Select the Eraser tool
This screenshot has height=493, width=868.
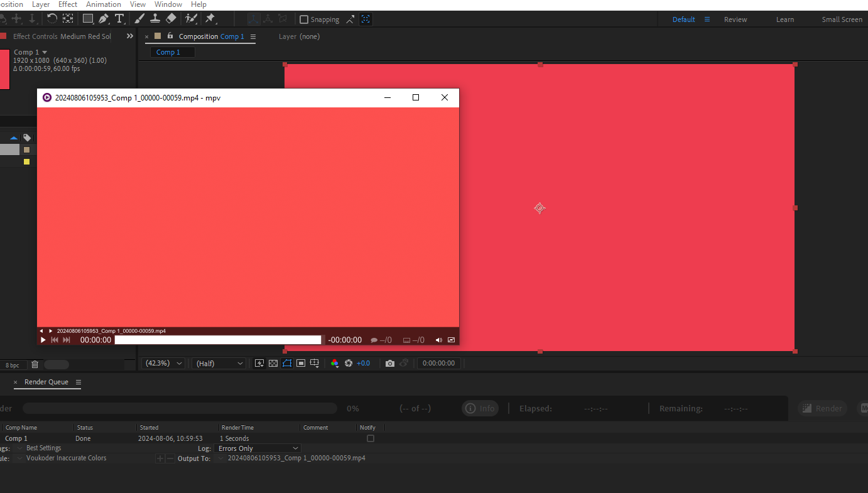tap(170, 19)
